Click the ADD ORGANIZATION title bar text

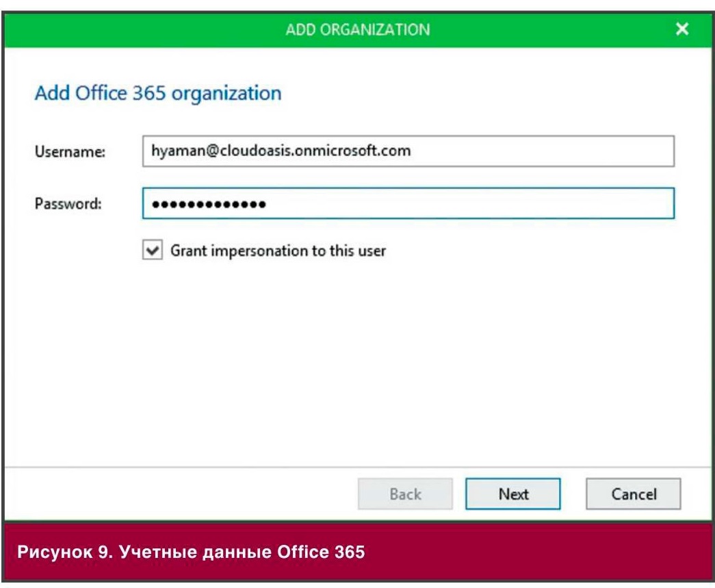pos(357,29)
